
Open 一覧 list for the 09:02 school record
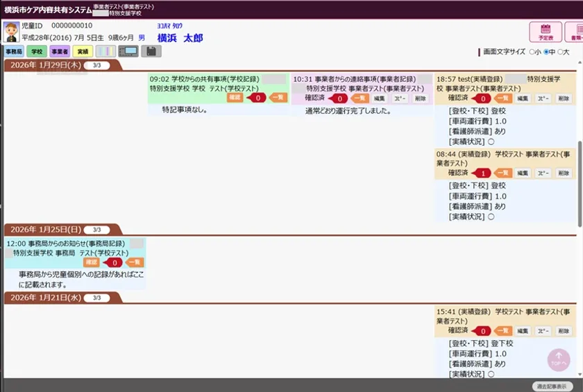point(278,98)
